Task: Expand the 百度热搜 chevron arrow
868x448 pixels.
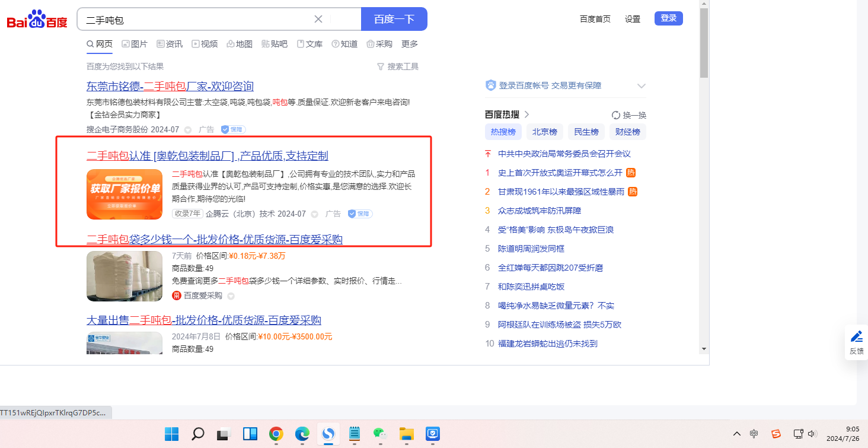Action: [x=526, y=115]
